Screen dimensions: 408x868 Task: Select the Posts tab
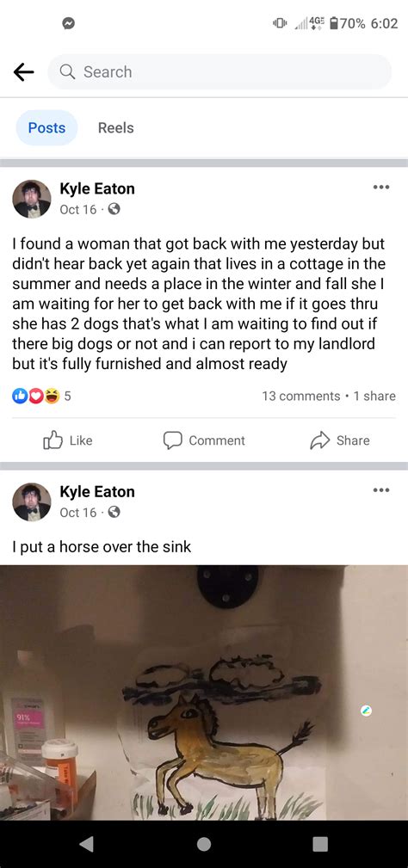pos(46,128)
